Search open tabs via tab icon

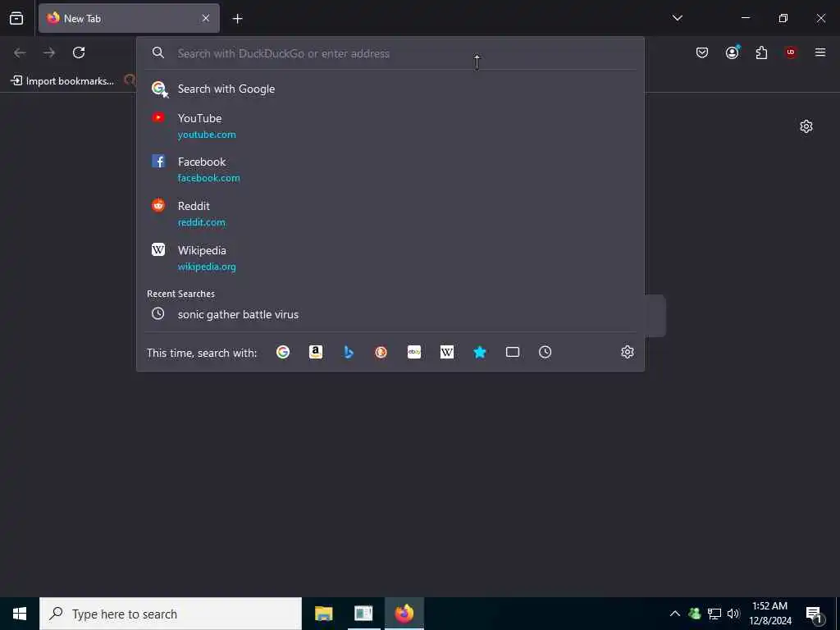(x=513, y=352)
